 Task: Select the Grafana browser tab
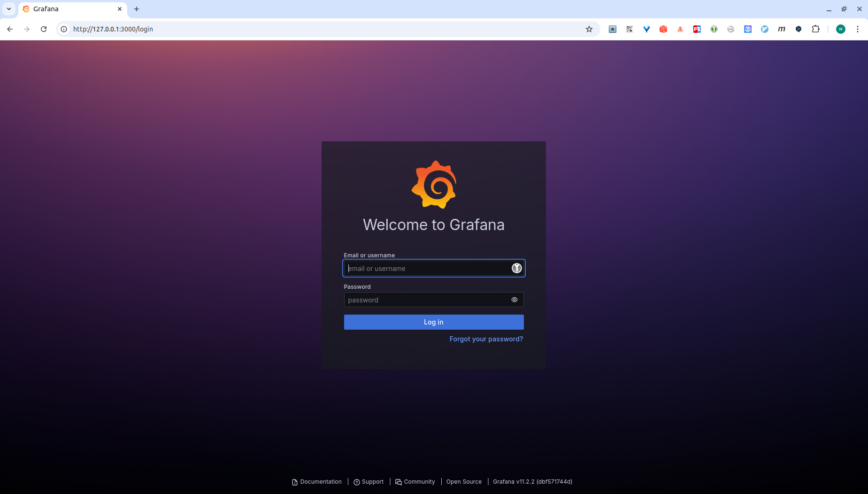pyautogui.click(x=73, y=9)
